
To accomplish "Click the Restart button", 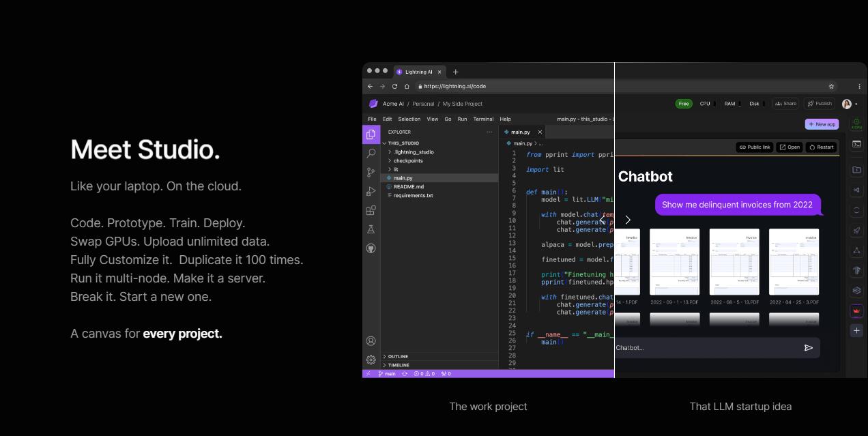I will click(821, 147).
